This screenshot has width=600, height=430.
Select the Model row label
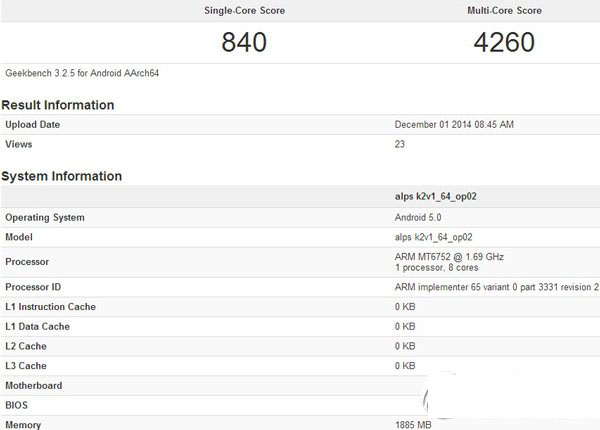[21, 237]
